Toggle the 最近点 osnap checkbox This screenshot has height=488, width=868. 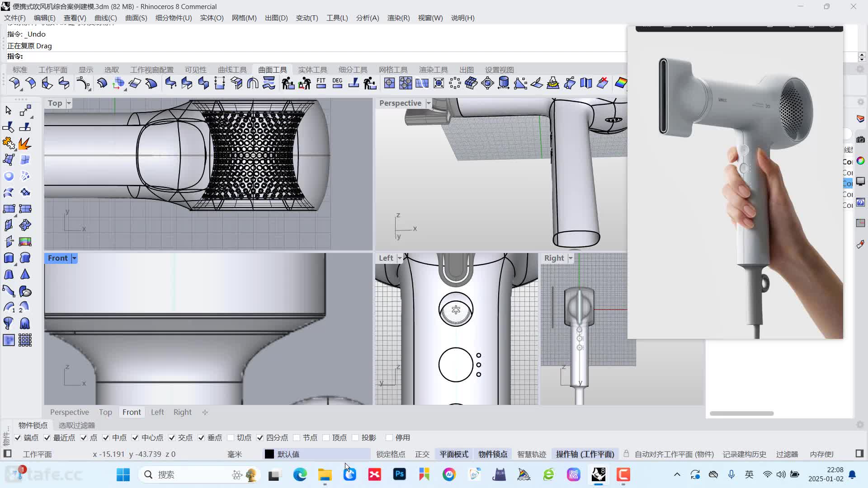point(47,437)
